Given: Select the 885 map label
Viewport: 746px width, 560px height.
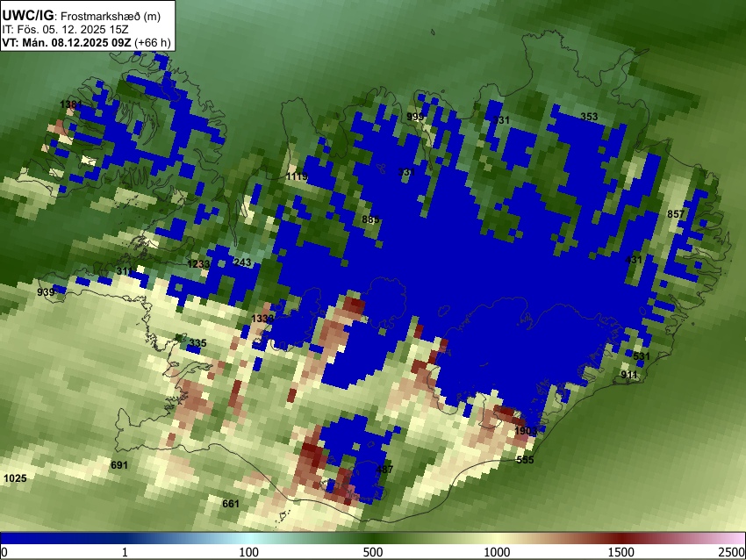Looking at the screenshot, I should click(370, 219).
